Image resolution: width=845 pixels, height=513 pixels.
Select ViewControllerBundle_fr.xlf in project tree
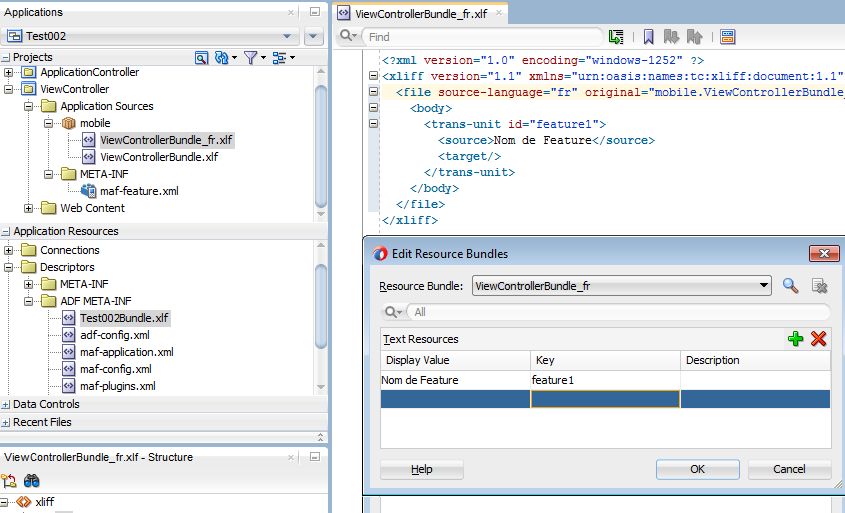click(x=166, y=141)
